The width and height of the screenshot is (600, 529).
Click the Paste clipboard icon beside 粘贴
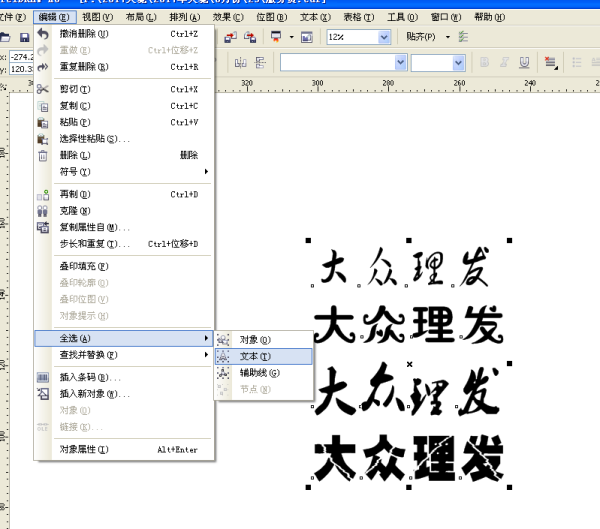(42, 122)
